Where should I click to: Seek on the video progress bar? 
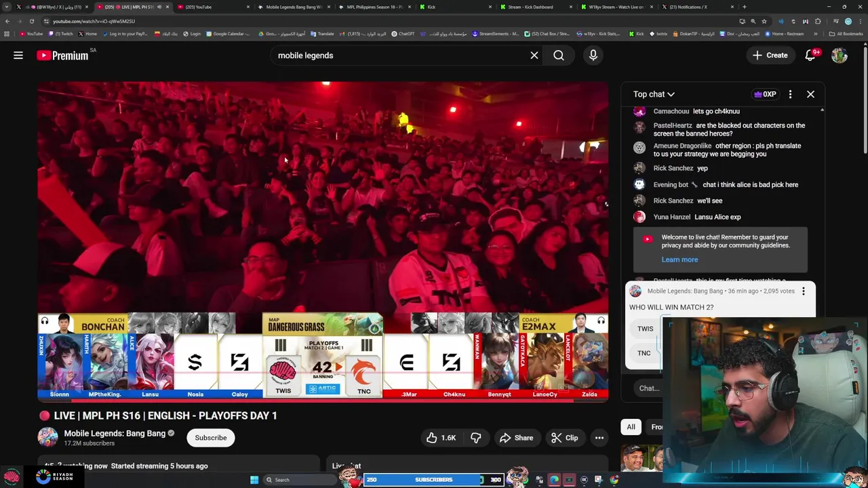(323, 401)
